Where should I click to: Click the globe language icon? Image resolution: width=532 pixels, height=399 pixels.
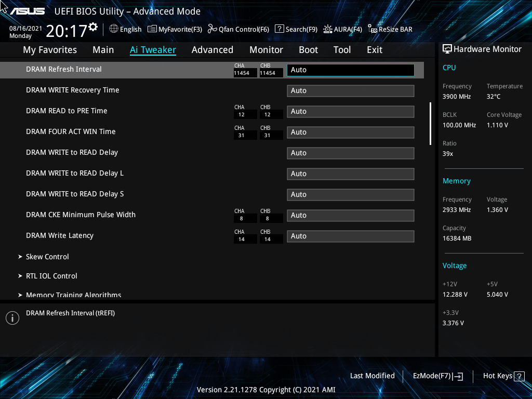point(114,29)
